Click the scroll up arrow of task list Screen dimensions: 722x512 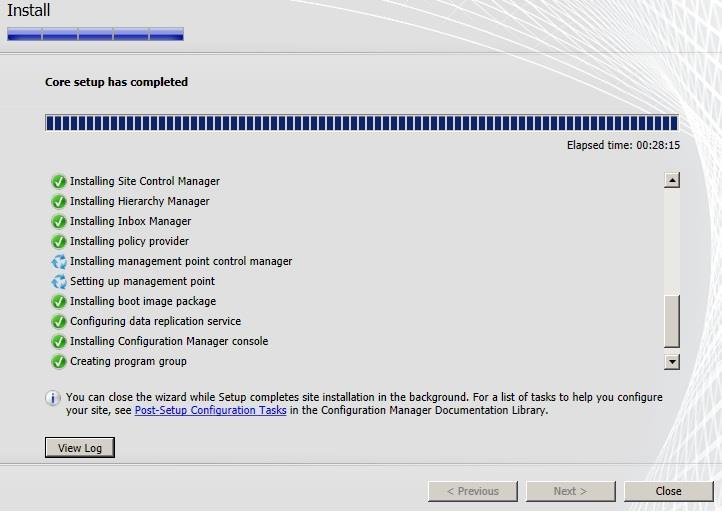pyautogui.click(x=672, y=180)
